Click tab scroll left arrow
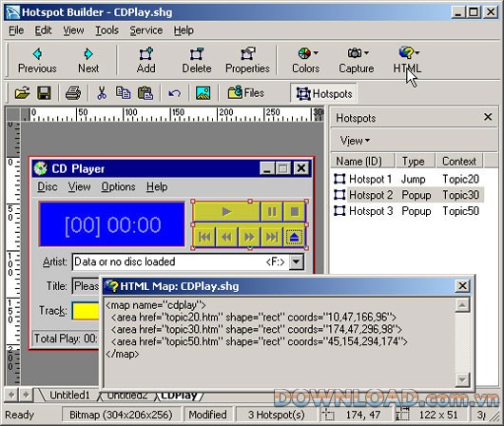 coord(11,395)
